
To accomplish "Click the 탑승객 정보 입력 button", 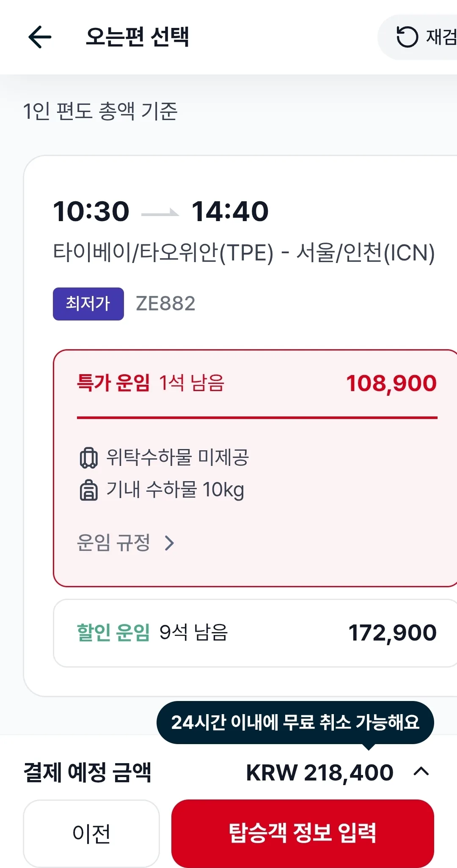I will [x=303, y=833].
